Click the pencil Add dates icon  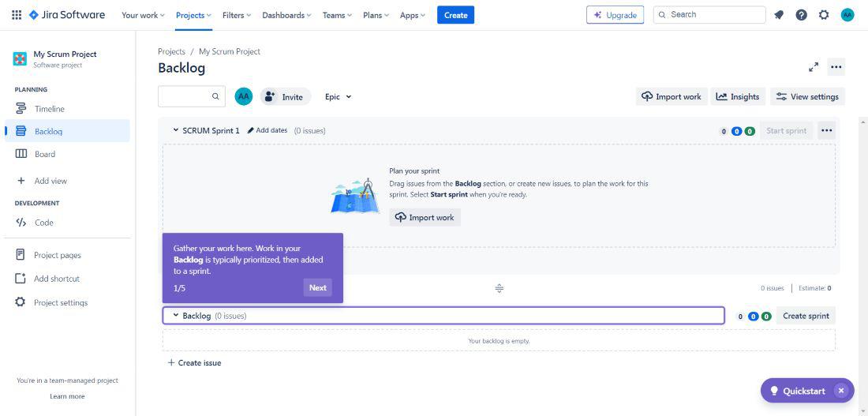pos(251,131)
